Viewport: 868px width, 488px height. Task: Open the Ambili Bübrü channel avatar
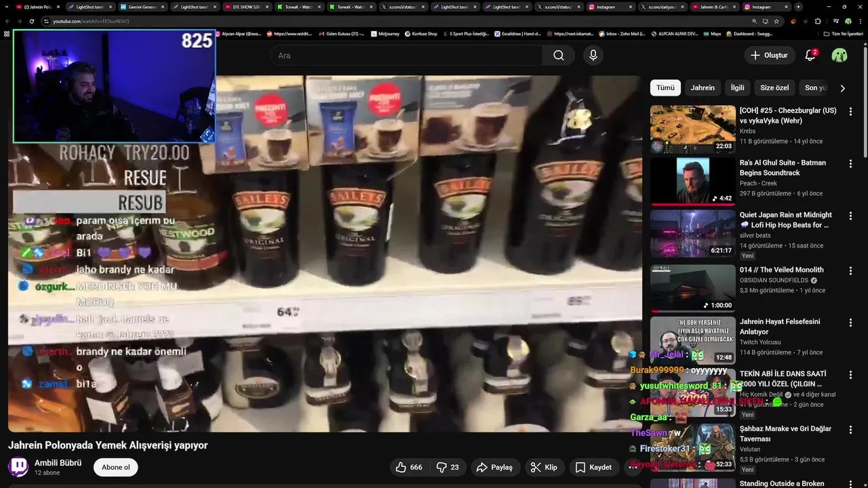18,467
